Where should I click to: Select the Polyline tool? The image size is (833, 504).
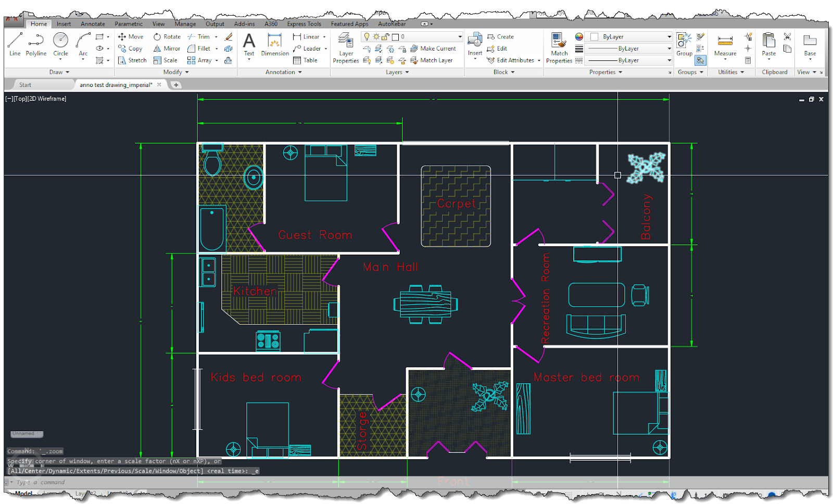[36, 44]
